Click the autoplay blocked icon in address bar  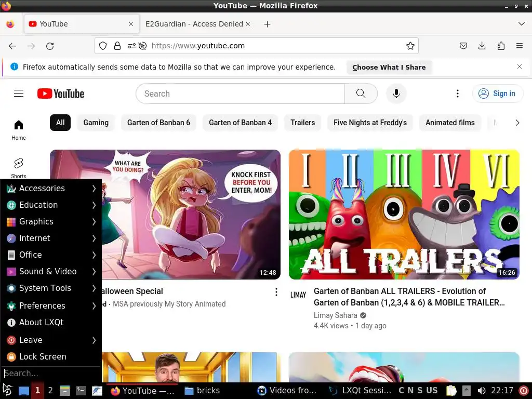click(142, 46)
